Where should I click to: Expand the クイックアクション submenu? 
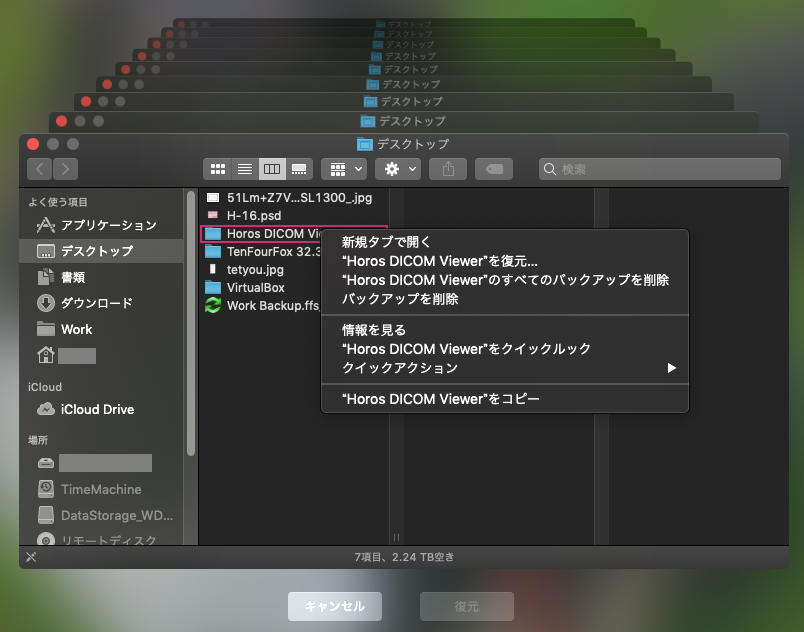505,368
